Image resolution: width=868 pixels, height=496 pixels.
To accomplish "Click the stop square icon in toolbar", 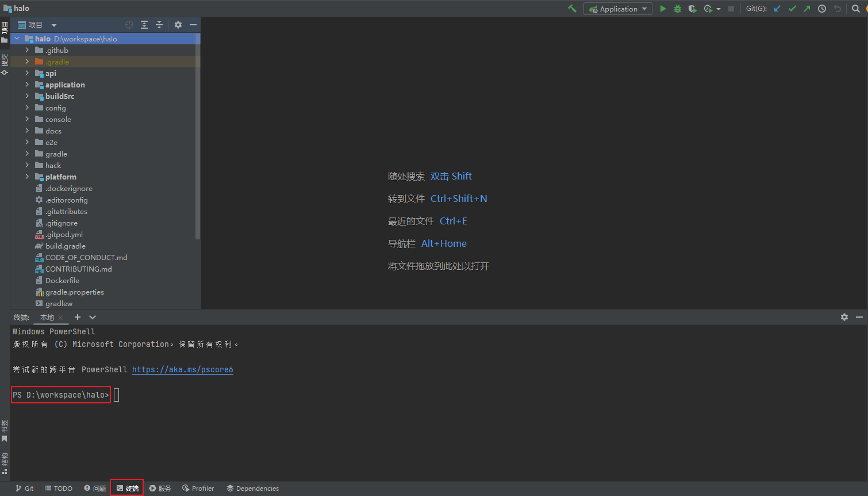I will pyautogui.click(x=731, y=9).
